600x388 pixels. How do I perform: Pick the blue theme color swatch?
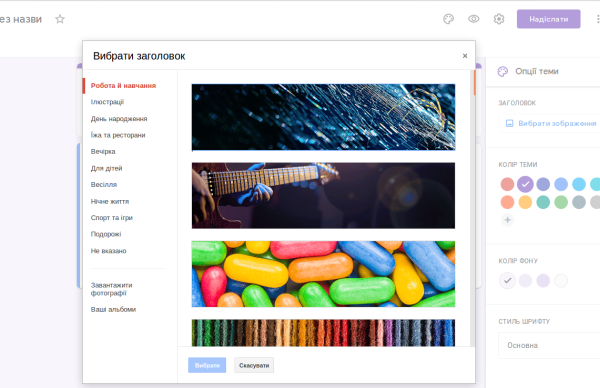(561, 184)
